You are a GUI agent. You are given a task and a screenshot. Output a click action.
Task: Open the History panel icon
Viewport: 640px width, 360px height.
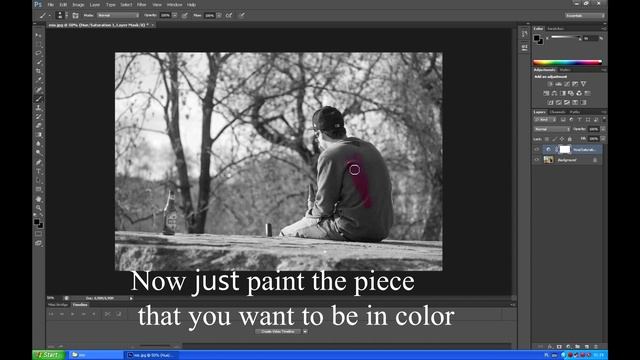[524, 34]
